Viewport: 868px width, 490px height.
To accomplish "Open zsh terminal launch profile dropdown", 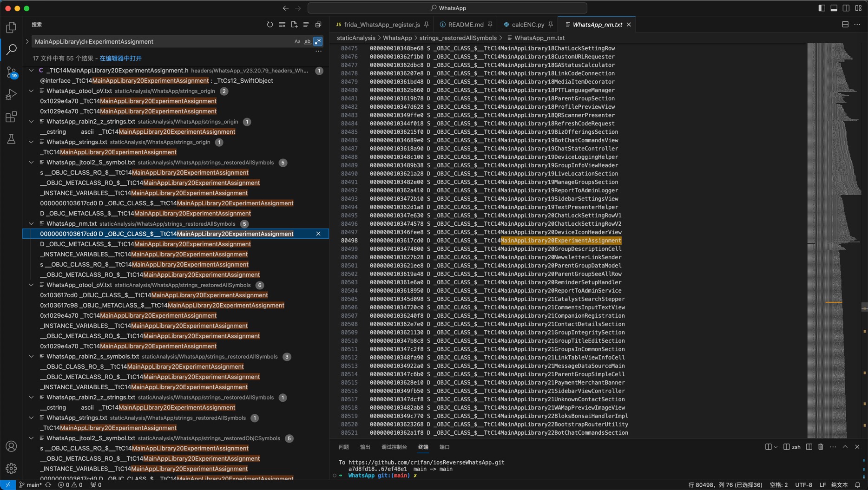I will [x=775, y=447].
